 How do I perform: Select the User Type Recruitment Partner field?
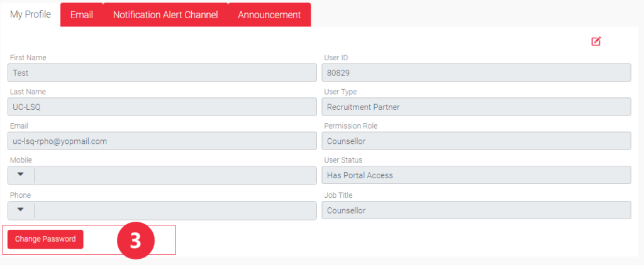475,107
